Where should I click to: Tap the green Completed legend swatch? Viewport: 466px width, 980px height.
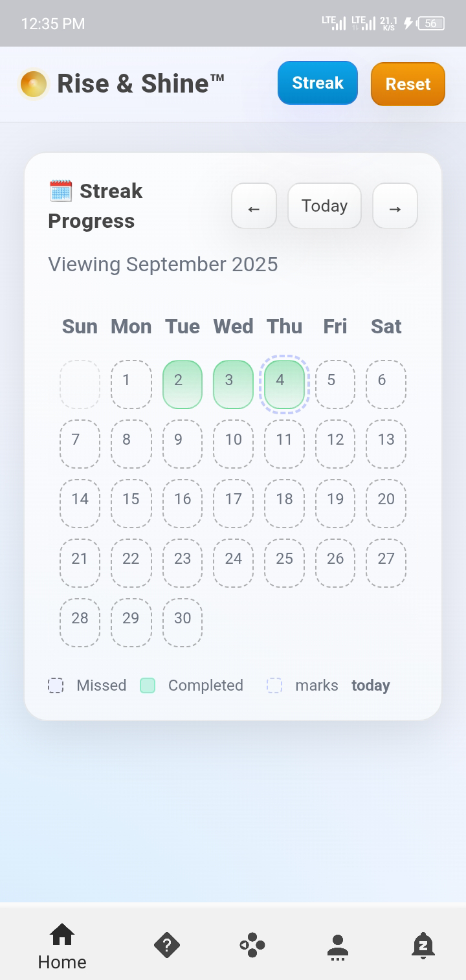click(148, 685)
